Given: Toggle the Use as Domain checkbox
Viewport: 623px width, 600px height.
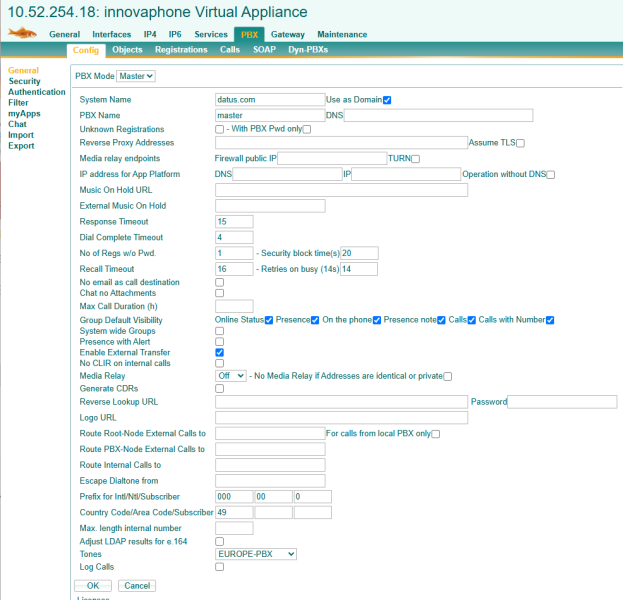Looking at the screenshot, I should (387, 100).
